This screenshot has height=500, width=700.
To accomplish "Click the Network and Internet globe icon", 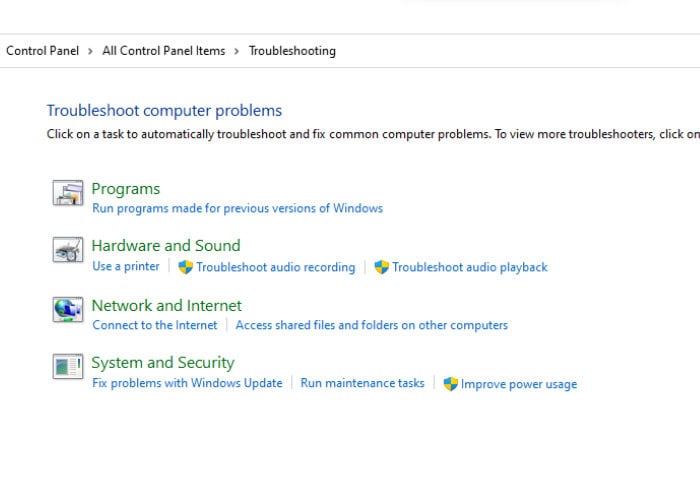I will [68, 309].
